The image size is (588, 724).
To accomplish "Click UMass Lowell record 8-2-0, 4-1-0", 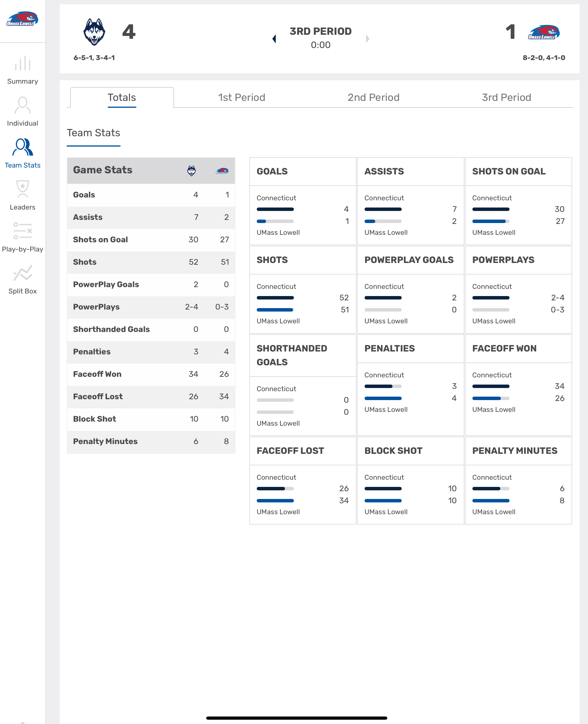I will [544, 58].
